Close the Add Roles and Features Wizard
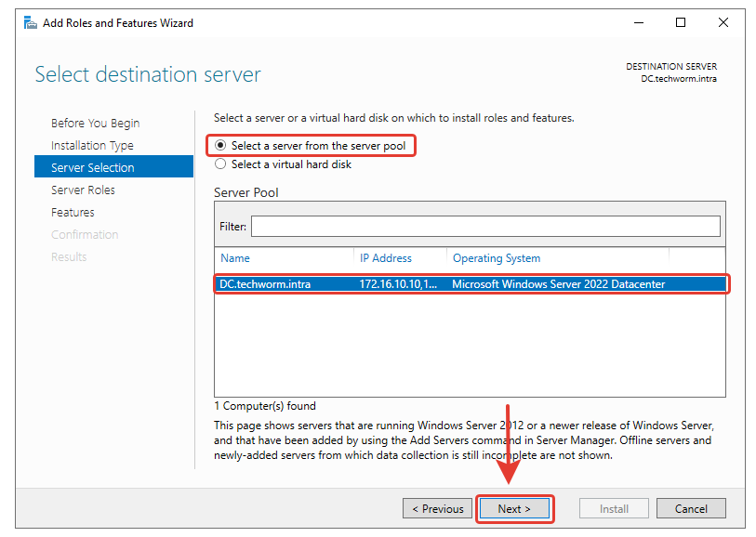The width and height of the screenshot is (756, 537). click(x=723, y=22)
